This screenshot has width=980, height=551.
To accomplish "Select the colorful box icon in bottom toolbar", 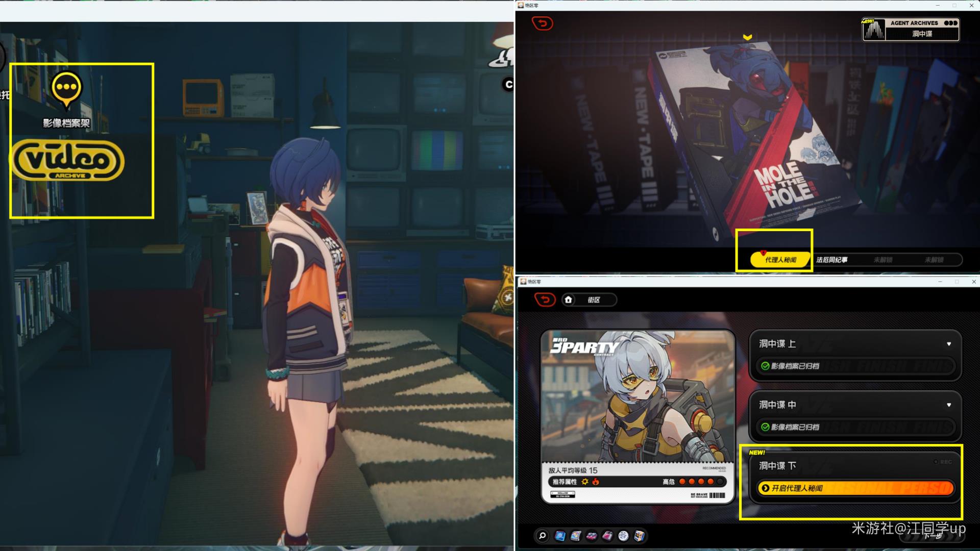I will (x=639, y=536).
